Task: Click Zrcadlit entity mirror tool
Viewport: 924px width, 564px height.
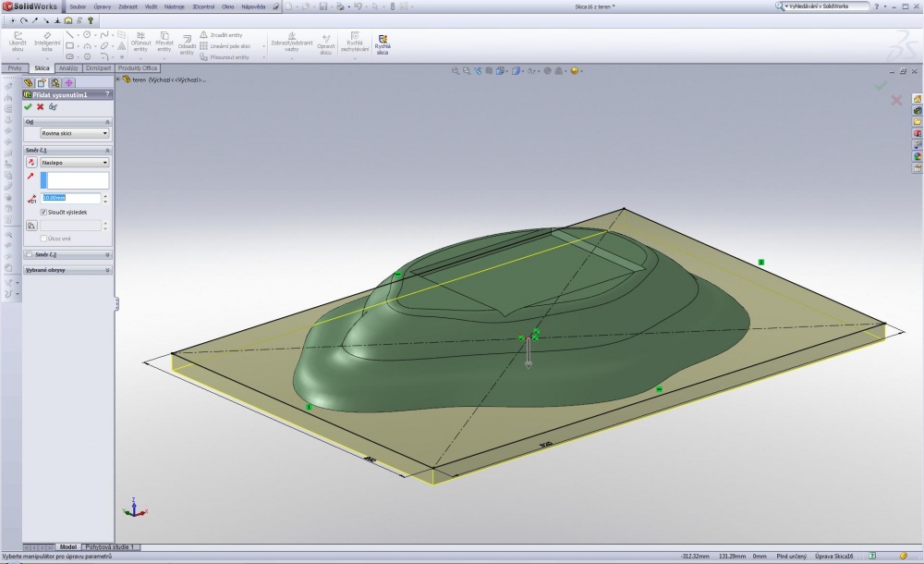Action: coord(222,35)
